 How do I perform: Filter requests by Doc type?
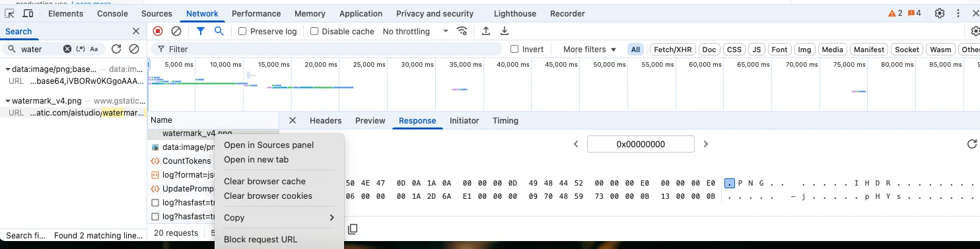[x=709, y=50]
